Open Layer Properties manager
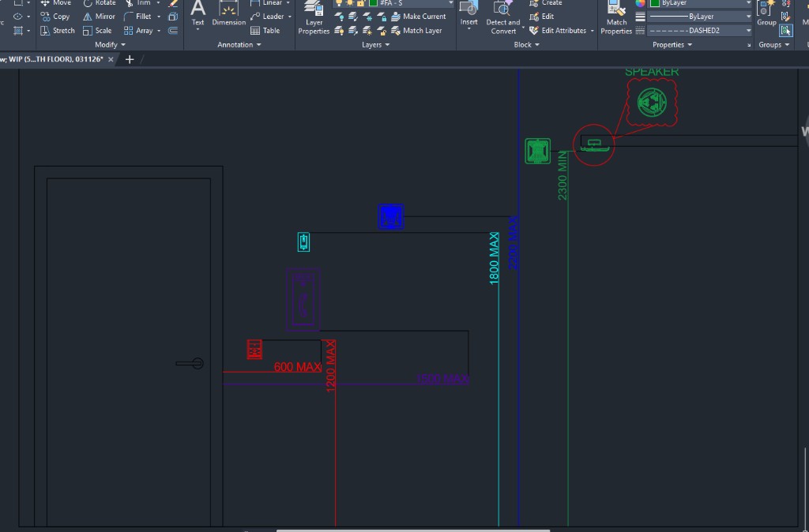 [x=314, y=17]
